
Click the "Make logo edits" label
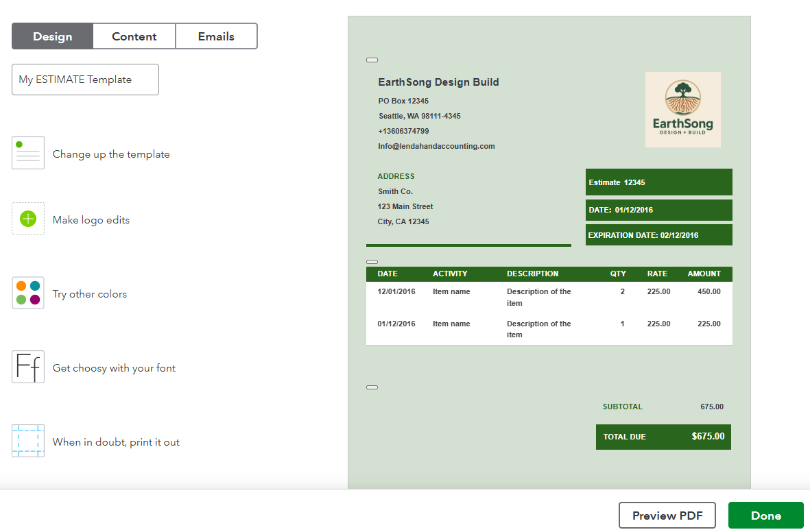pos(91,220)
